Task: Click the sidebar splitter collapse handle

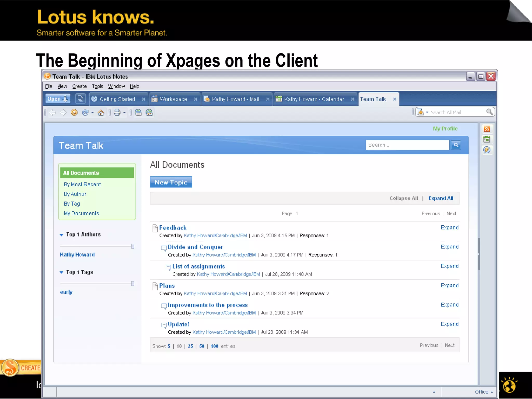Action: coord(479,254)
